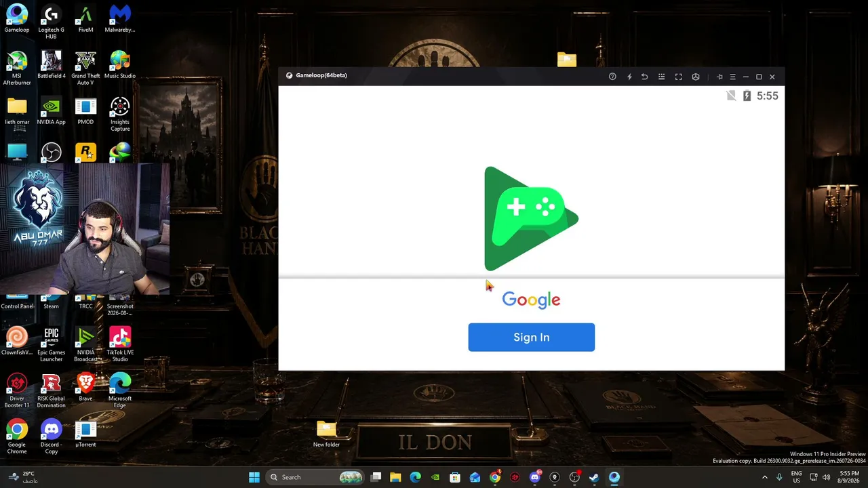Open the Windows Start menu
This screenshot has height=488, width=868.
[254, 477]
